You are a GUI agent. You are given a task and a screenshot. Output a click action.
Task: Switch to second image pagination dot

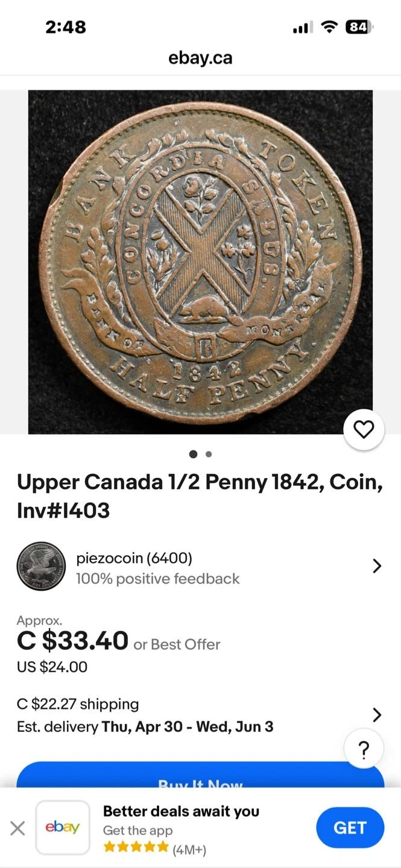click(209, 454)
